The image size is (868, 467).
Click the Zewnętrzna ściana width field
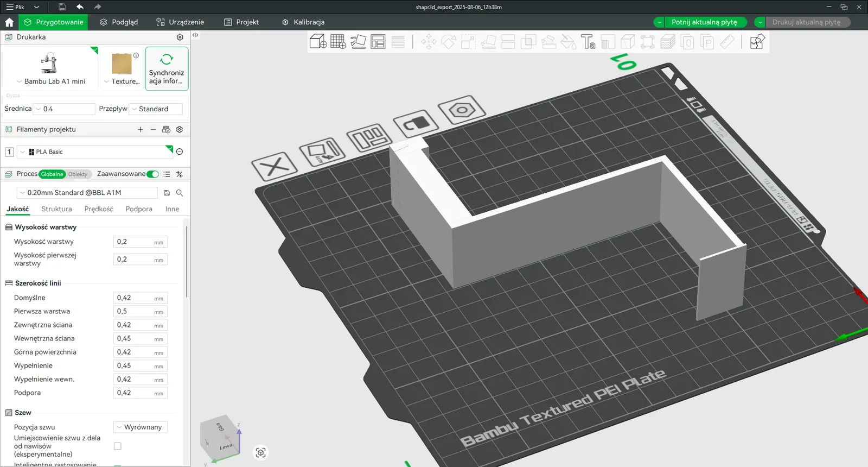pos(141,325)
